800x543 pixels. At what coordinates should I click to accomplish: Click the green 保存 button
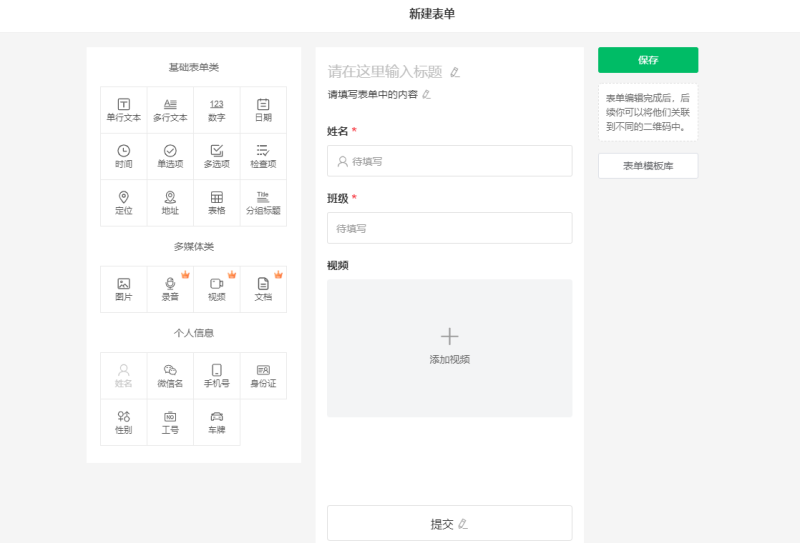pyautogui.click(x=648, y=60)
